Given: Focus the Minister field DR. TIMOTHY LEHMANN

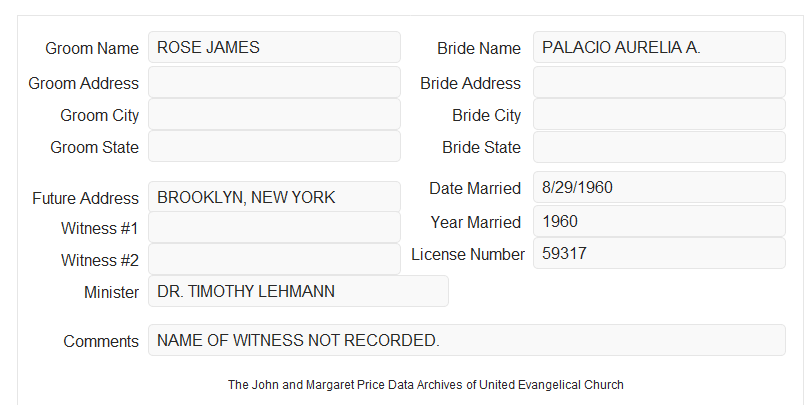Looking at the screenshot, I should click(x=298, y=291).
